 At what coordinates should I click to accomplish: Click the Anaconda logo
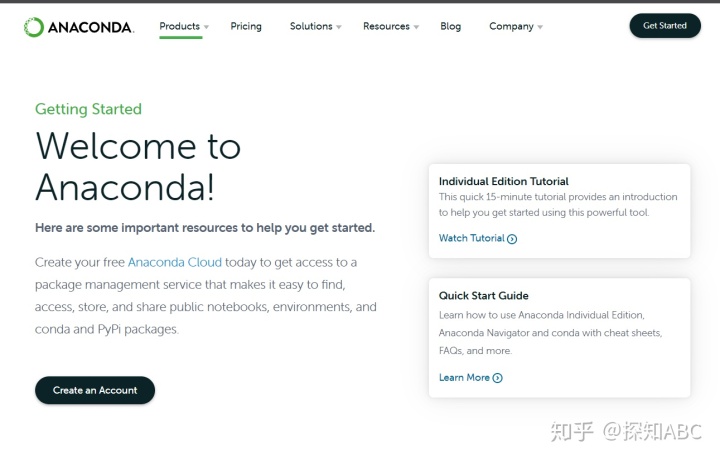pos(79,27)
